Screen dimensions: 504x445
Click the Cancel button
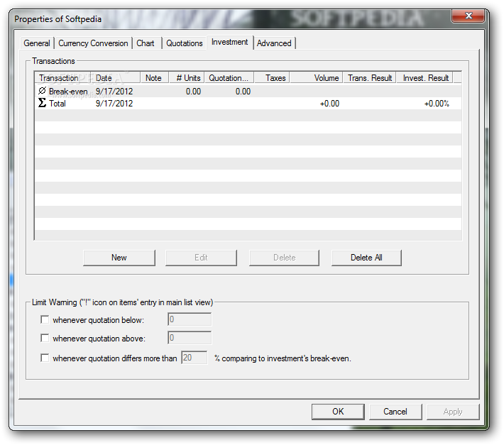click(x=395, y=412)
